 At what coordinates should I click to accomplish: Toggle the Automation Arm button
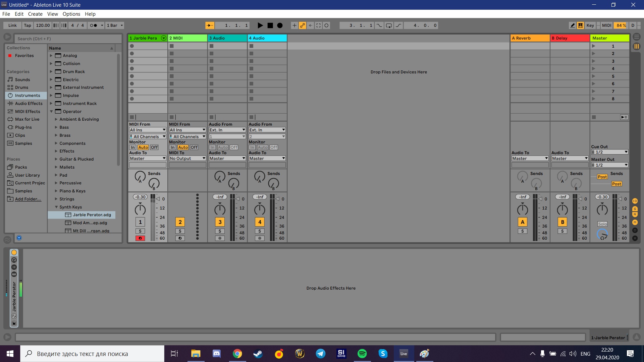[x=303, y=25]
